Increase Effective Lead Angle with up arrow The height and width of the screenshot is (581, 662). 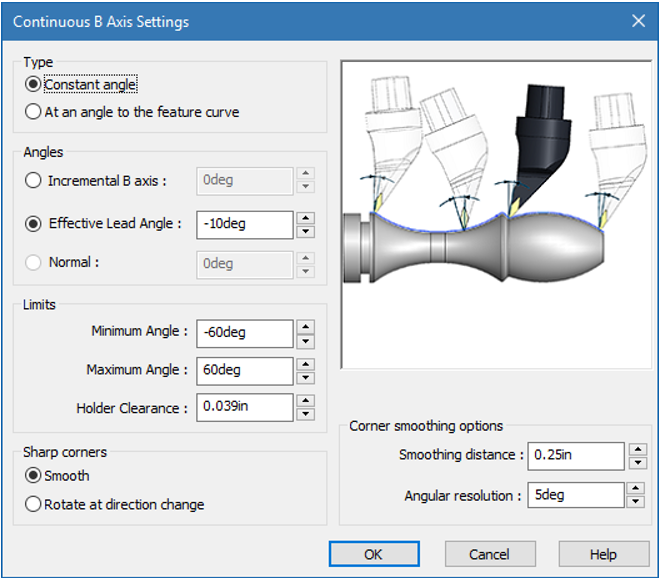pos(306,218)
